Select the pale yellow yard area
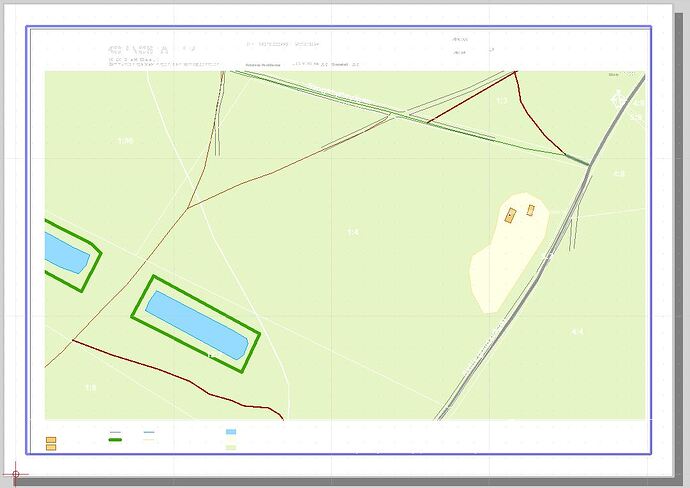 click(509, 253)
